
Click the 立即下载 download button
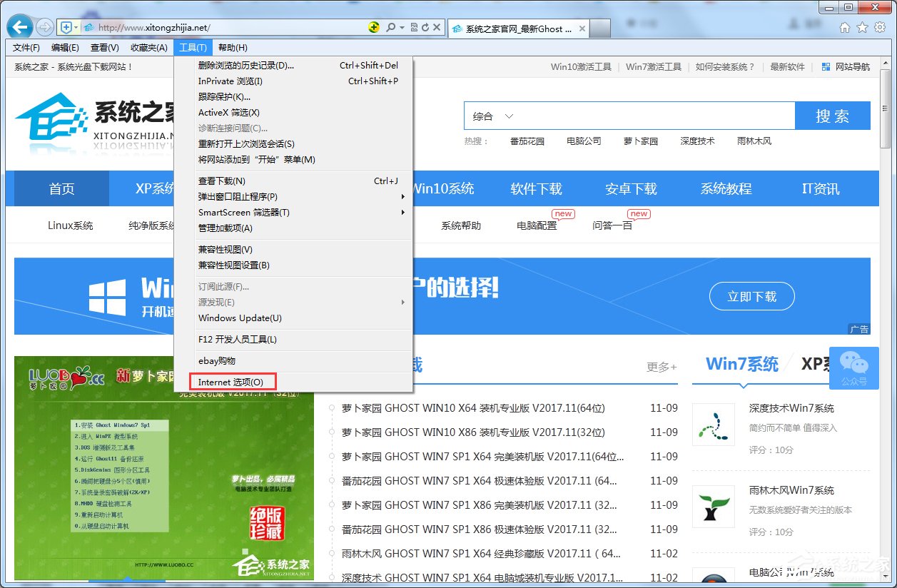pyautogui.click(x=751, y=296)
